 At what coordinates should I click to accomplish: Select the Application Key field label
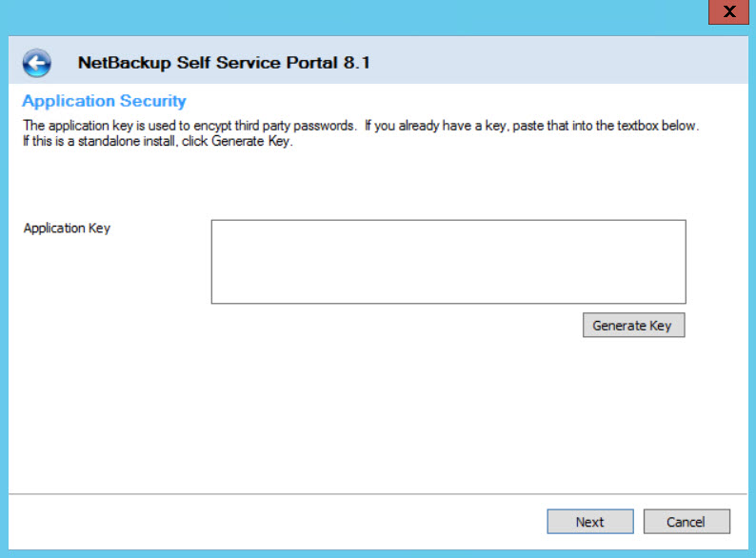pos(67,228)
